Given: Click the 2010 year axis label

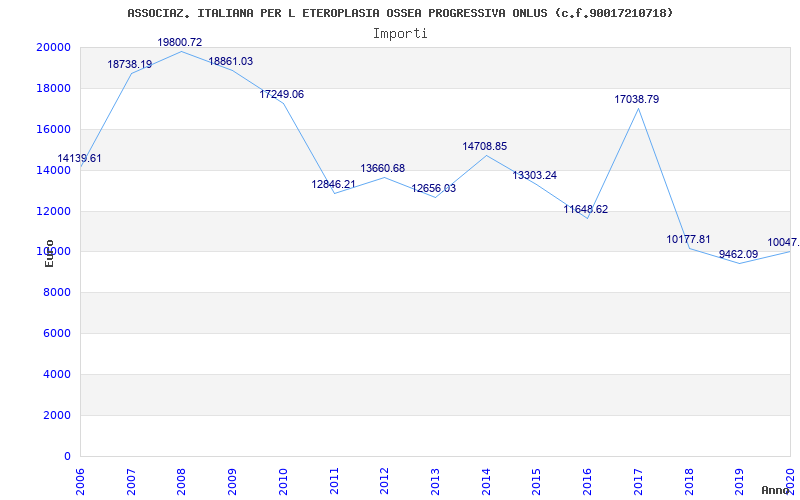Looking at the screenshot, I should point(283,481).
